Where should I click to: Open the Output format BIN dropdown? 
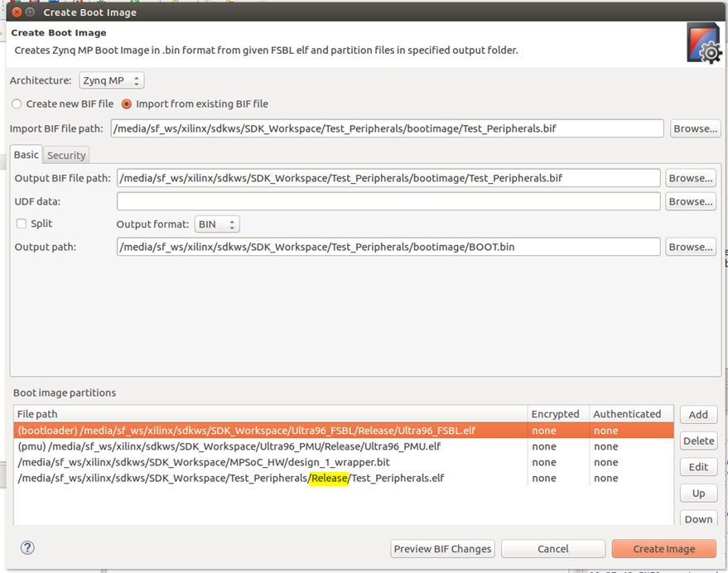217,224
